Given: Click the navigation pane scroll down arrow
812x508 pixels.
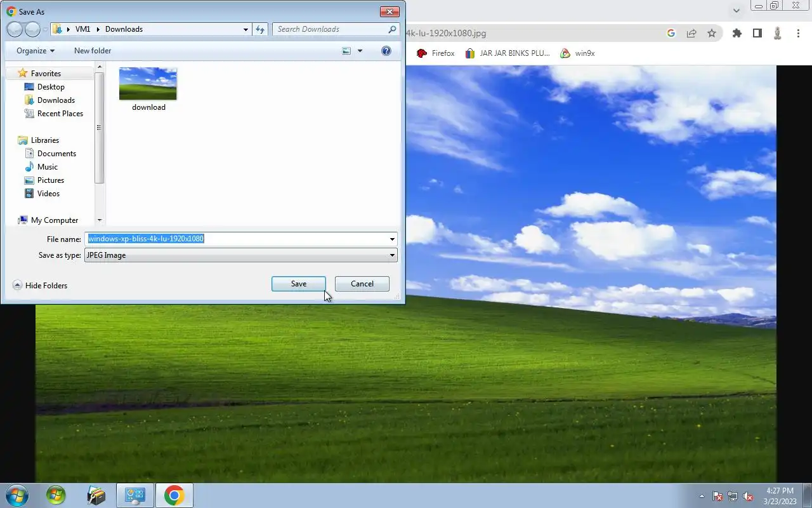Looking at the screenshot, I should click(99, 220).
